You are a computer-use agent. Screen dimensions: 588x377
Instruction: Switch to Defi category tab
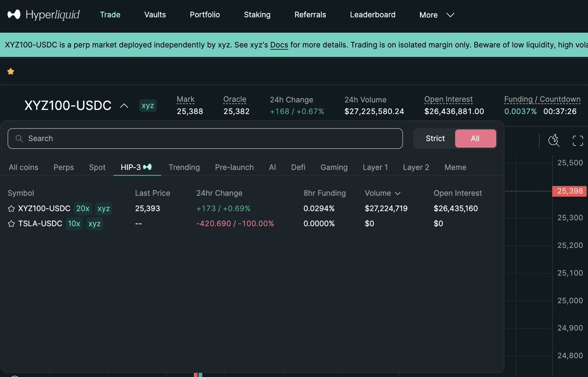(x=298, y=167)
